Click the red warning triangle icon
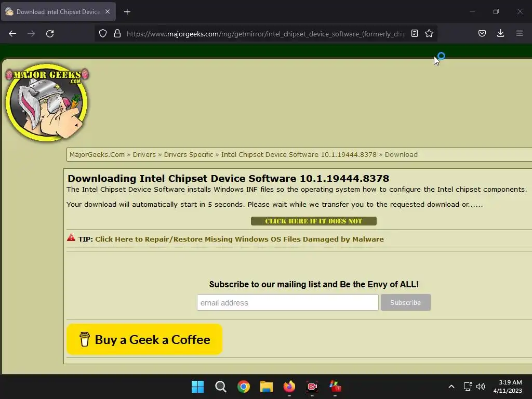The width and height of the screenshot is (532, 399). 71,237
